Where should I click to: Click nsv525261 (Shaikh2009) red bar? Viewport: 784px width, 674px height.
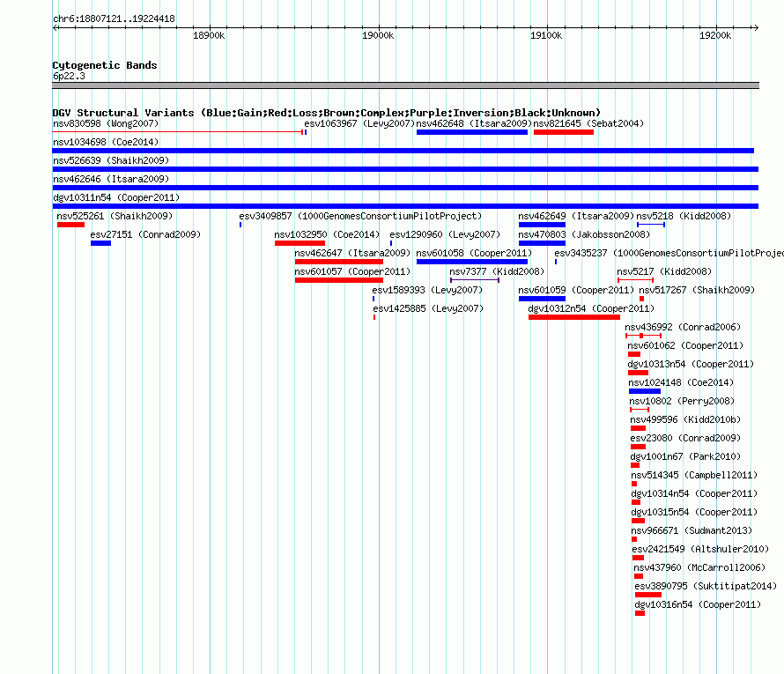[x=70, y=225]
